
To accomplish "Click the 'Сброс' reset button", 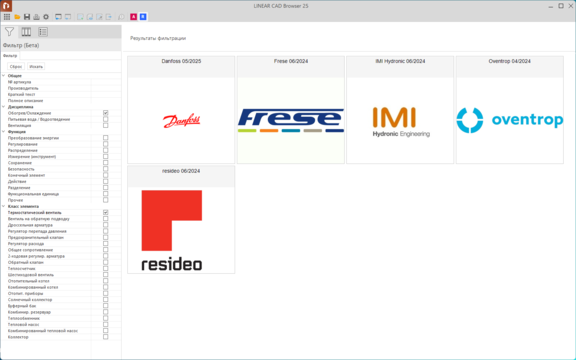I will [16, 66].
